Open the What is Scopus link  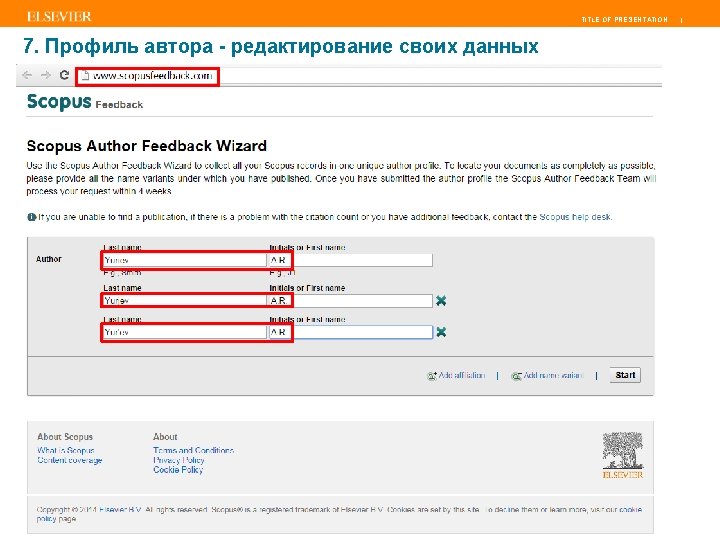[x=66, y=450]
